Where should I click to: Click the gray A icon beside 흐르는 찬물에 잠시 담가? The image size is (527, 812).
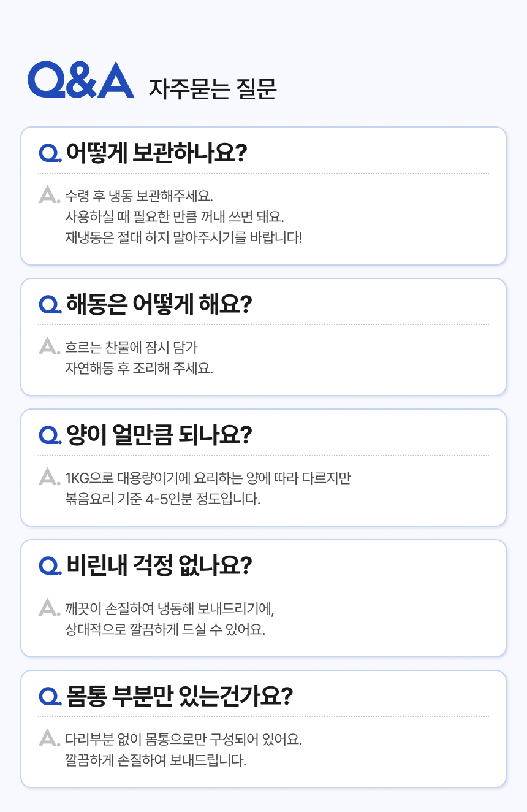tap(48, 347)
